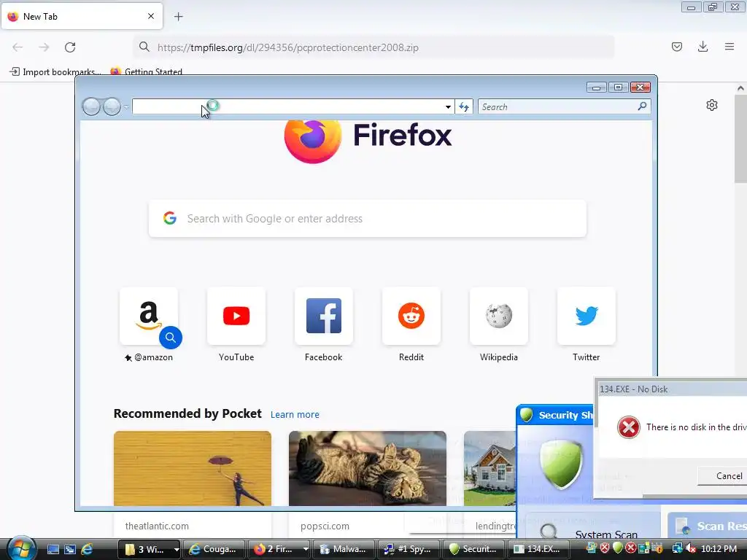Image resolution: width=747 pixels, height=560 pixels.
Task: Open the Reddit shortcut tile
Action: pyautogui.click(x=411, y=316)
